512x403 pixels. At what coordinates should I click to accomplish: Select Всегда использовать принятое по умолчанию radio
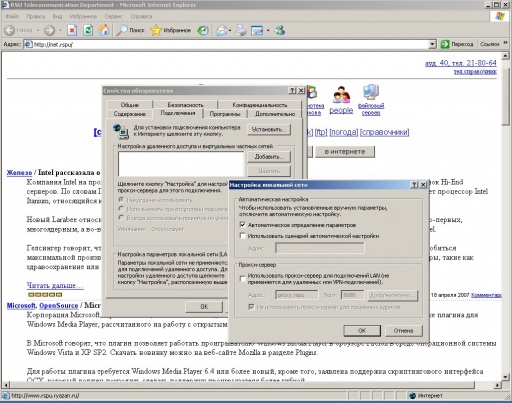point(121,218)
